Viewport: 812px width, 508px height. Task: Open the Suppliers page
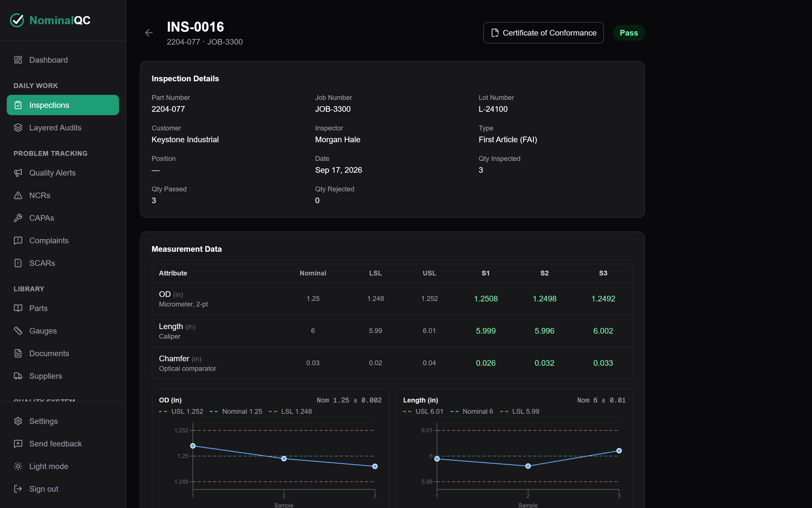coord(63,376)
